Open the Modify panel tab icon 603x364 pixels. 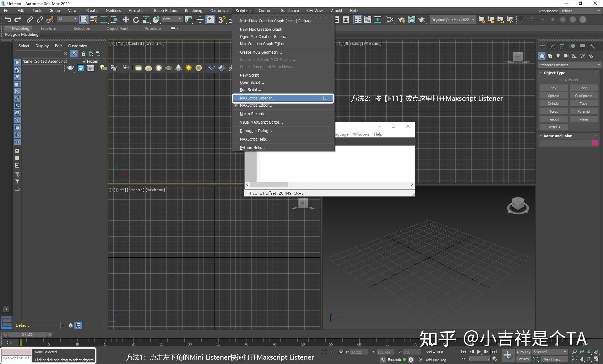pyautogui.click(x=552, y=46)
